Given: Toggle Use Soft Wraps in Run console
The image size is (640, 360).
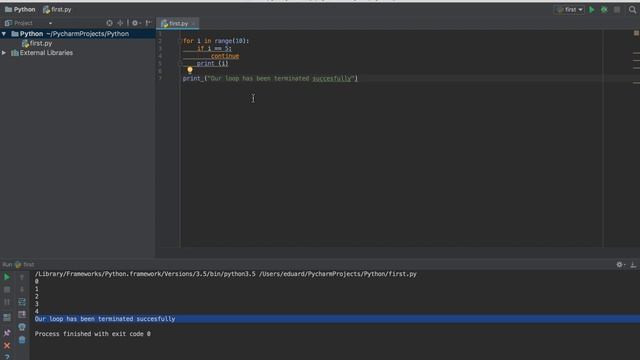Looking at the screenshot, I should pos(22,302).
